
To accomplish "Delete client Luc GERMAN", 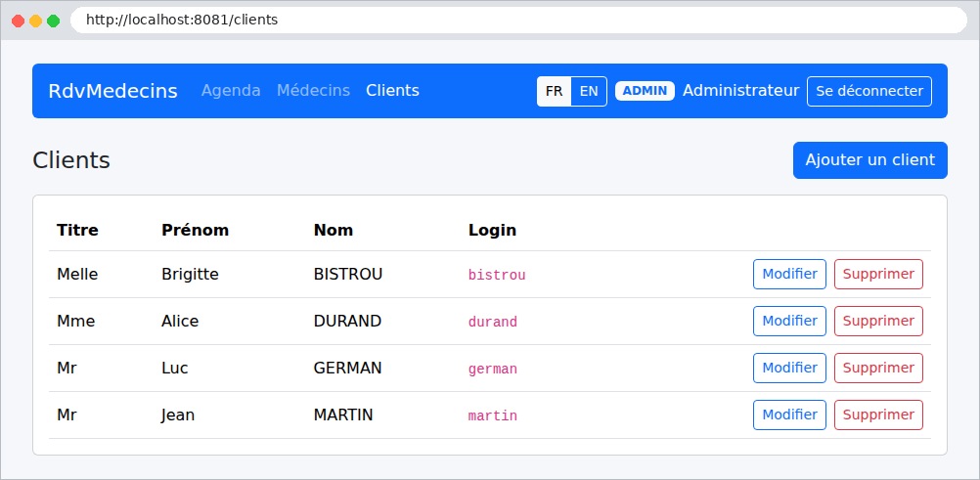I will 878,369.
